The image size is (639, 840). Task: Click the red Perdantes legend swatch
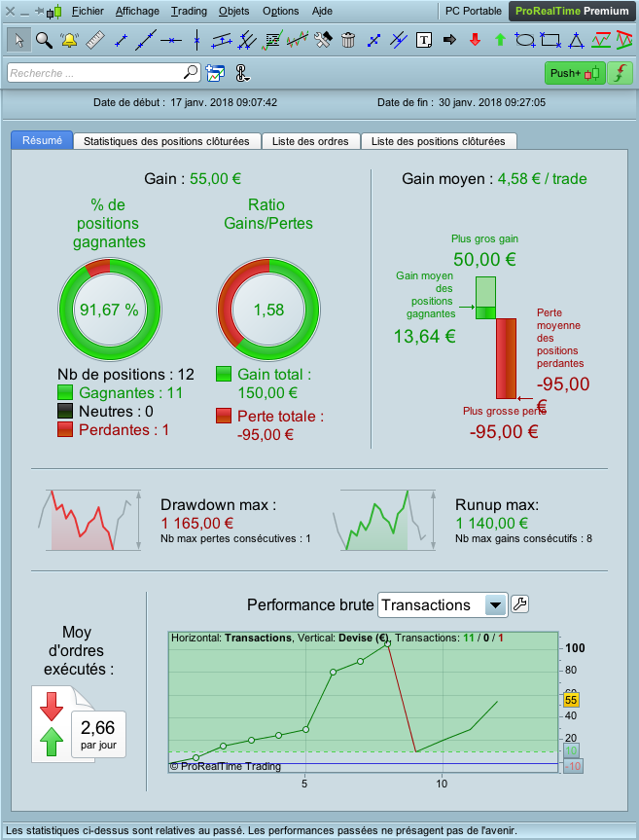click(x=65, y=429)
